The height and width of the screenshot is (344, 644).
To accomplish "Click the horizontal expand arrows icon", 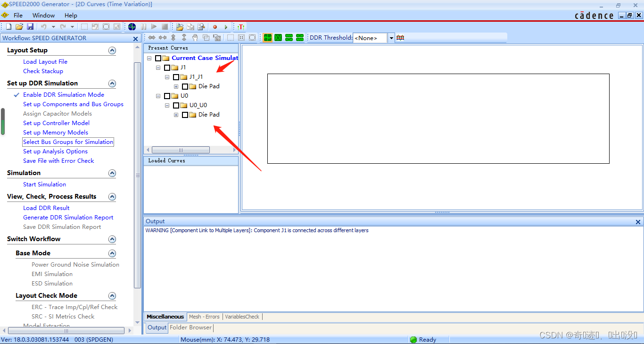I will coord(152,38).
